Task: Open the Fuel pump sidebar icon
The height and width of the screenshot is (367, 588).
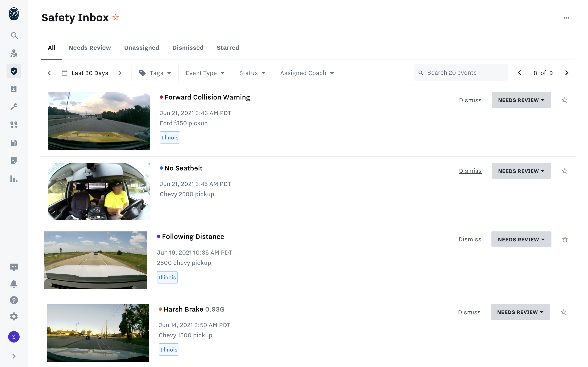Action: pyautogui.click(x=14, y=143)
